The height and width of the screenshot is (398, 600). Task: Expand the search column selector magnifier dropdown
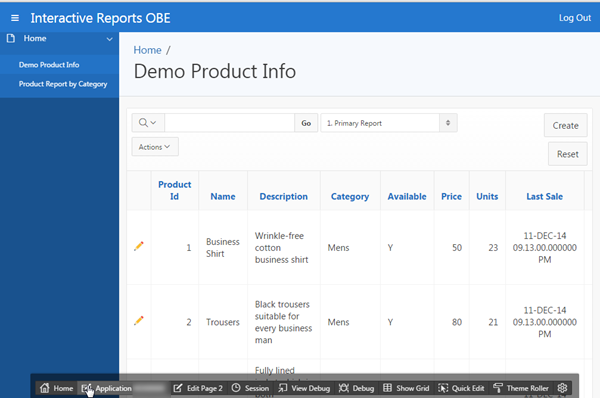(148, 123)
